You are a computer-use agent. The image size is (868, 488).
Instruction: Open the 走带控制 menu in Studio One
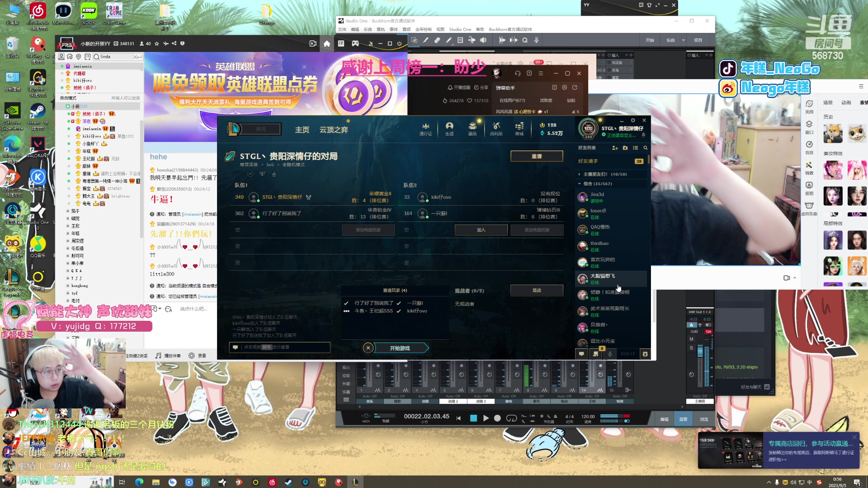[424, 29]
